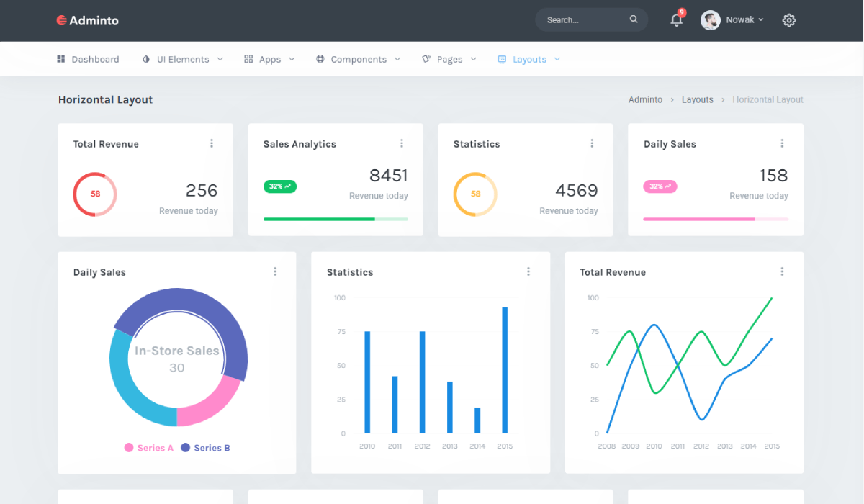This screenshot has height=504, width=864.
Task: Open Total Revenue stat card options menu
Action: [212, 143]
